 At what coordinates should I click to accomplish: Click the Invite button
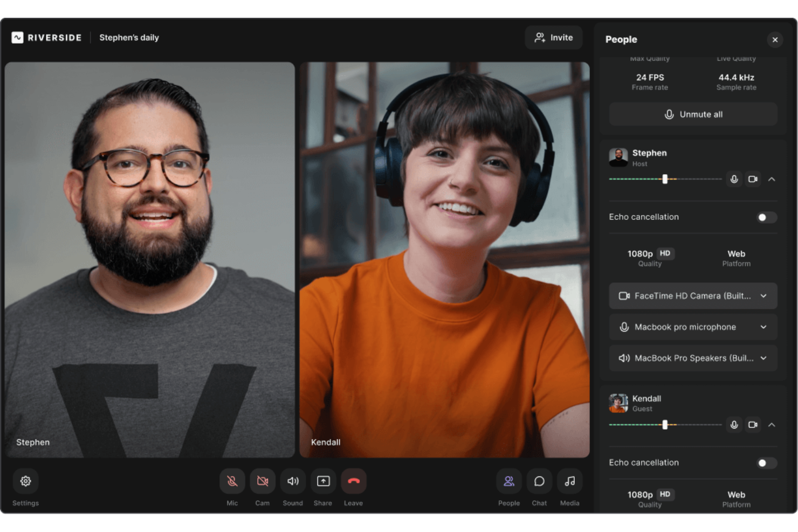point(553,37)
